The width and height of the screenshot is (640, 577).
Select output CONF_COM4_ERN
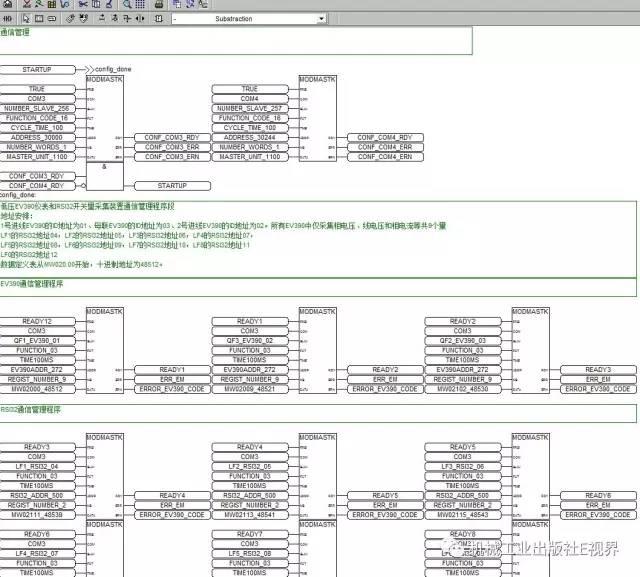coord(385,157)
